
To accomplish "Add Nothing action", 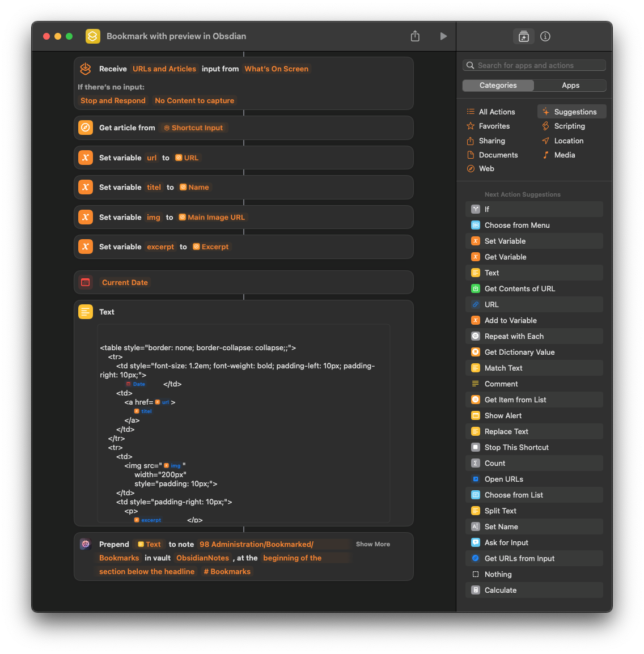I will pyautogui.click(x=534, y=574).
